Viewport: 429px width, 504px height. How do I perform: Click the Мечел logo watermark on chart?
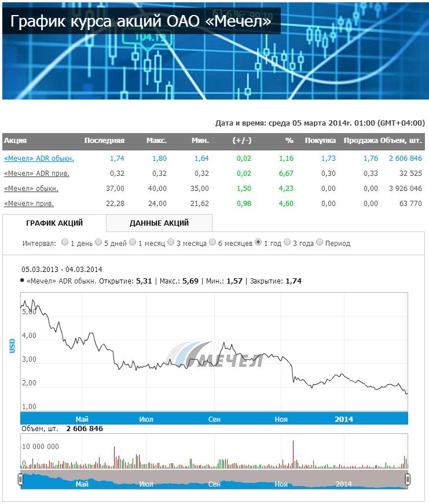220,355
